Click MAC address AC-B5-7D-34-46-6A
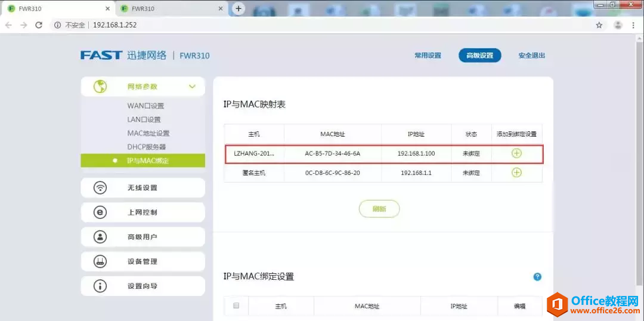 tap(333, 153)
